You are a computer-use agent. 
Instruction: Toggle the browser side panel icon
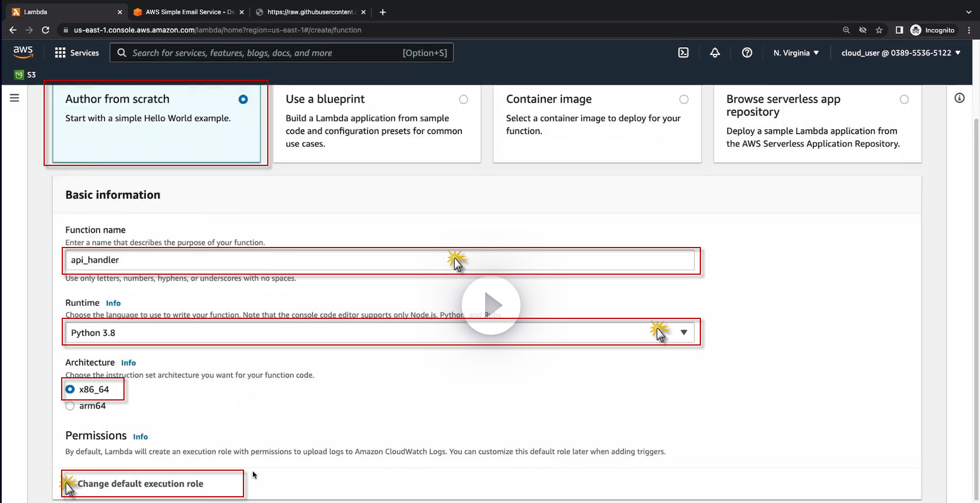899,30
